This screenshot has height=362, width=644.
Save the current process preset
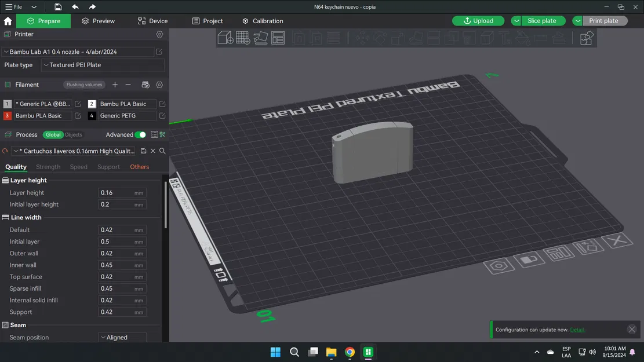pyautogui.click(x=144, y=151)
